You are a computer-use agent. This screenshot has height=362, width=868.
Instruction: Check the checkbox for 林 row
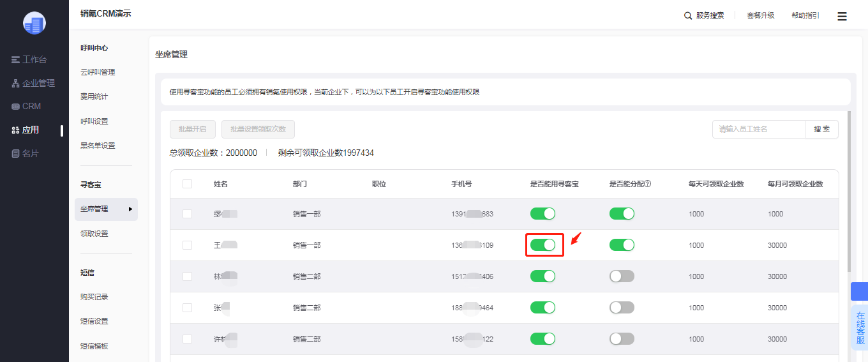click(187, 276)
